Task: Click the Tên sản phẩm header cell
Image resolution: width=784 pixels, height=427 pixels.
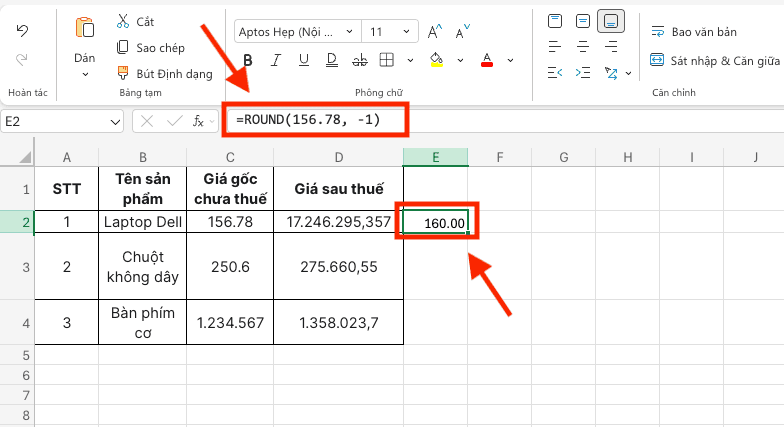Action: pos(142,189)
